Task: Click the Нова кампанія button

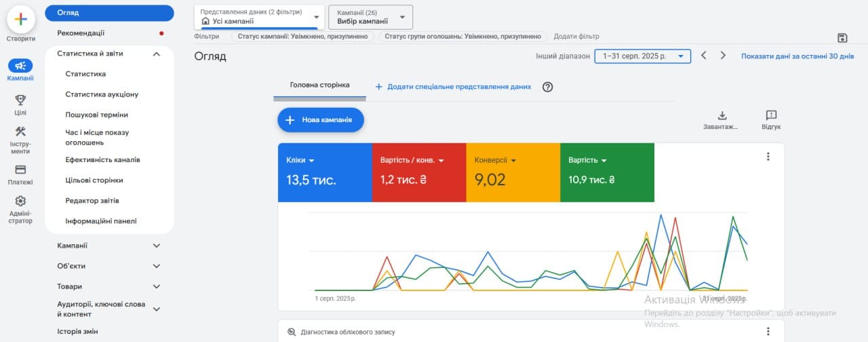Action: pyautogui.click(x=321, y=120)
